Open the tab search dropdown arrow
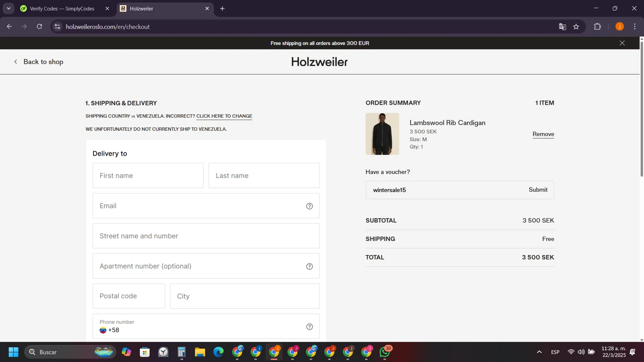 click(x=9, y=9)
